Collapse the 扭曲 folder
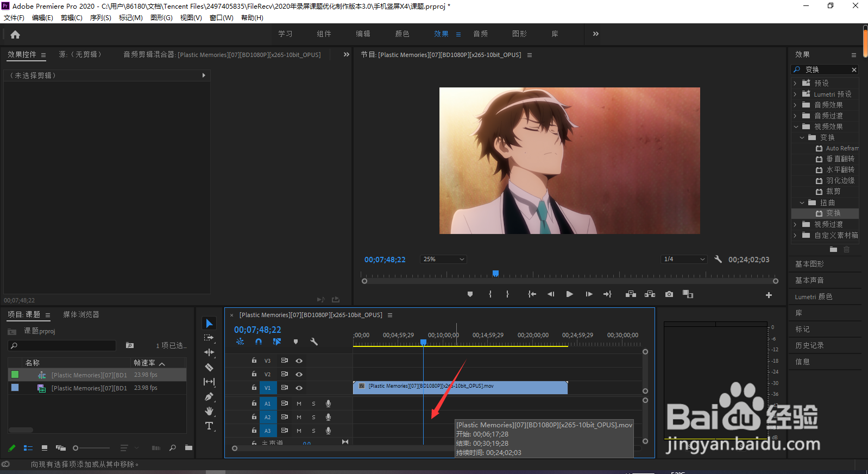The width and height of the screenshot is (868, 474). (802, 203)
